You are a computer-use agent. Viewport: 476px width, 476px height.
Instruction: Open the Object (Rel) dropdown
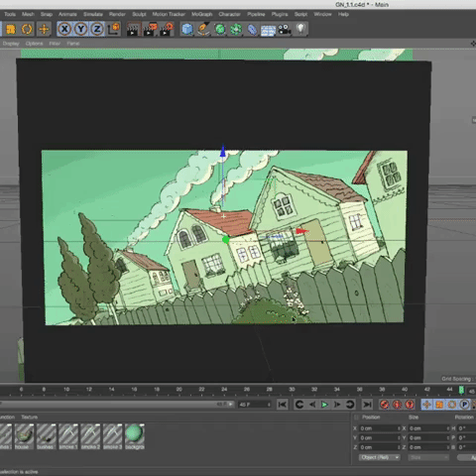click(380, 457)
